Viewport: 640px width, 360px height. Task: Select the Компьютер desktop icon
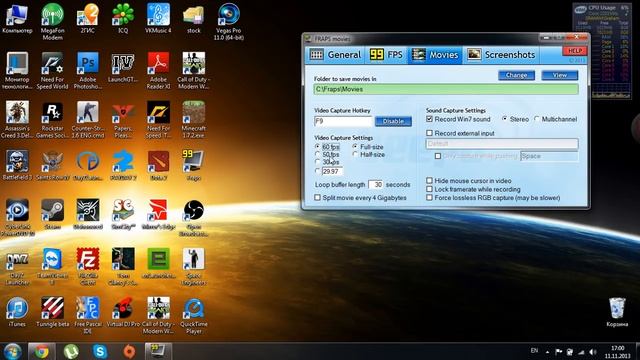tap(17, 18)
